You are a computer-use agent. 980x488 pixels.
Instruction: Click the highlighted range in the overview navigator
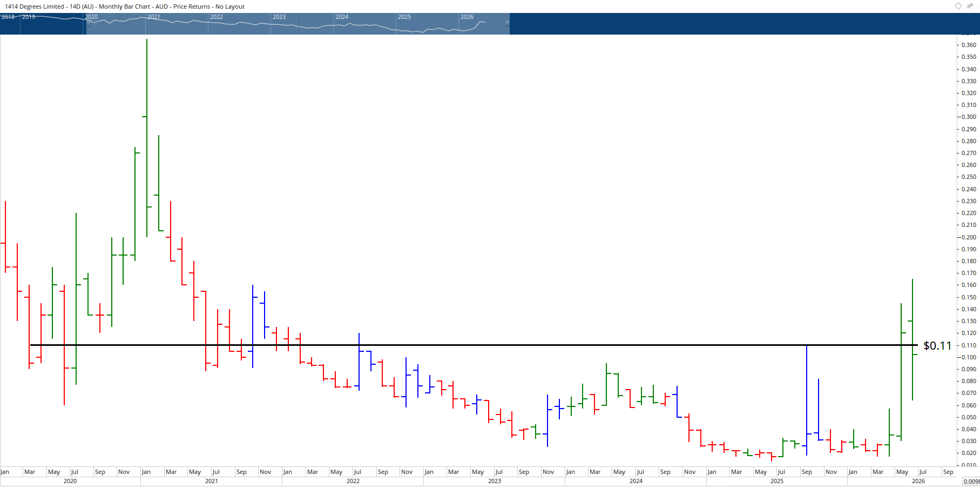[x=298, y=24]
